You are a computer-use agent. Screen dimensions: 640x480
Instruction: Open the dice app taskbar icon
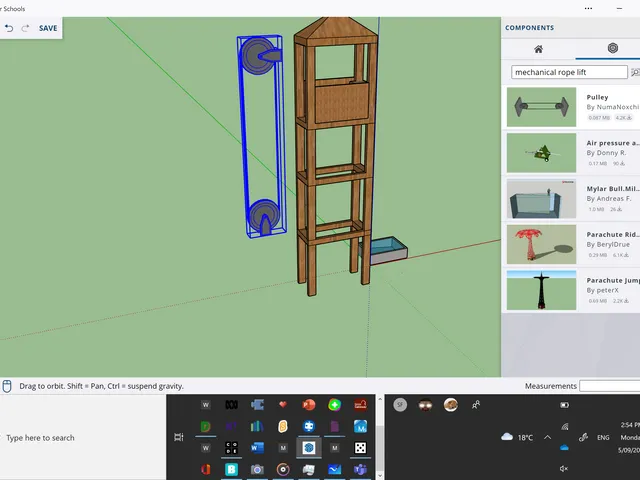(360, 448)
